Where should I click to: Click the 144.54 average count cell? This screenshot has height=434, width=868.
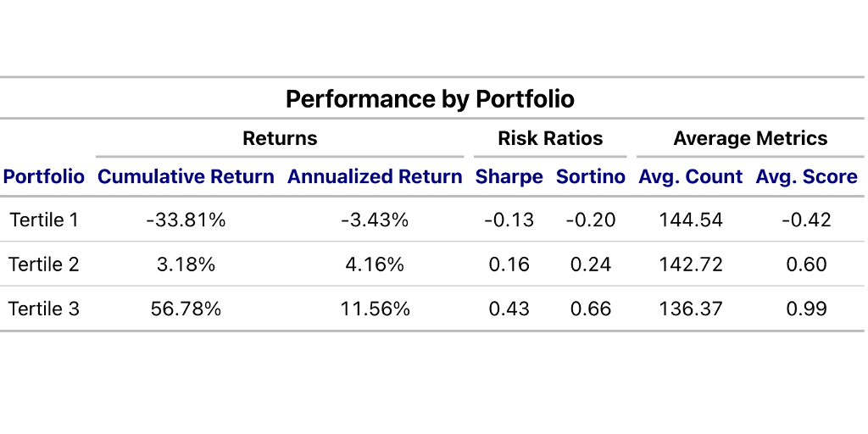tap(690, 220)
